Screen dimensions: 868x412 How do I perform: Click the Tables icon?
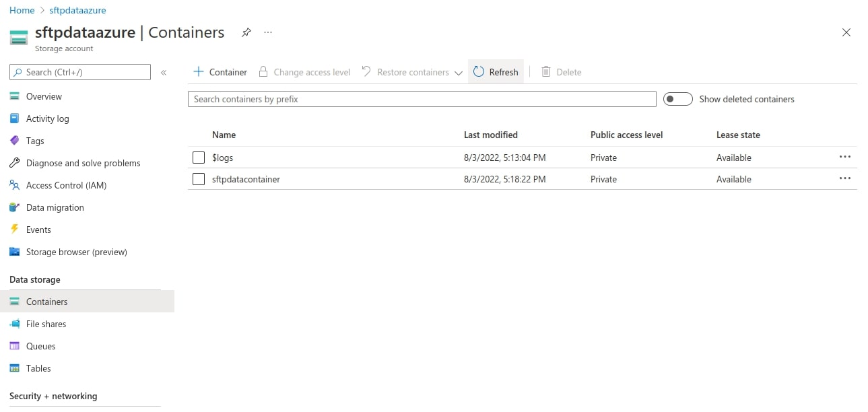(15, 368)
